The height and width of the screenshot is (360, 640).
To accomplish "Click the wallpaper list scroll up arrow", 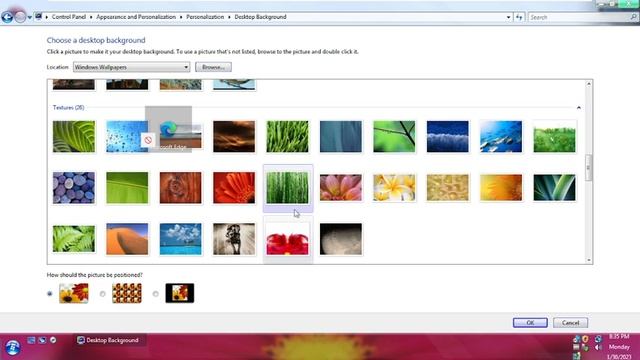I will (x=589, y=84).
